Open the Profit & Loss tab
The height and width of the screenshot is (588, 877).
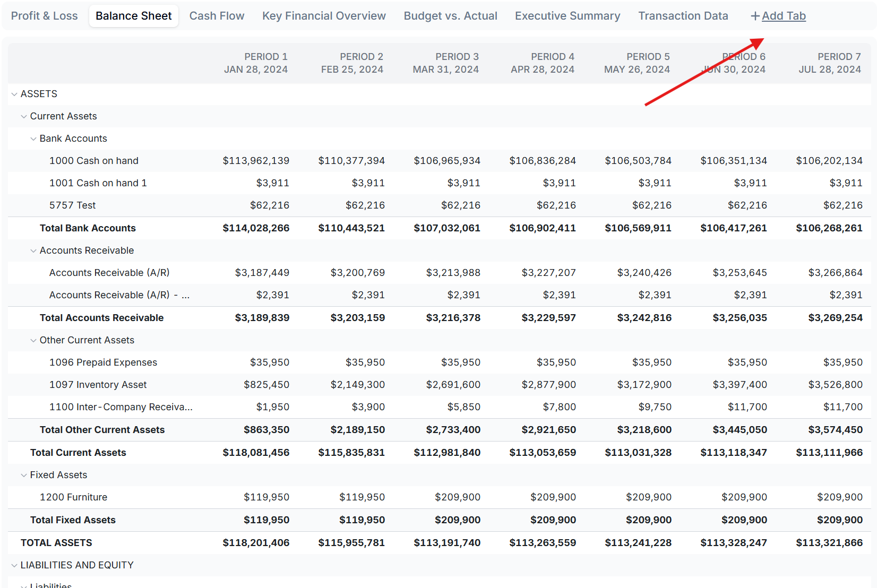[45, 16]
